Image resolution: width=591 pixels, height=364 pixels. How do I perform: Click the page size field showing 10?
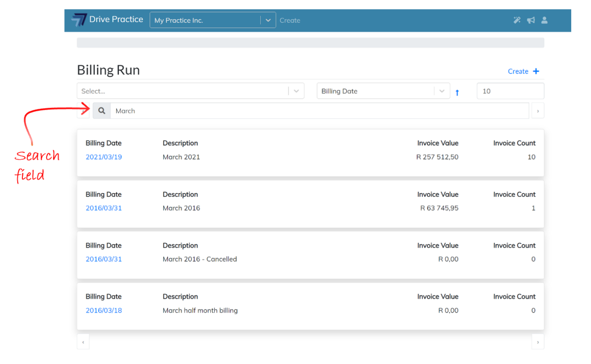coord(510,91)
